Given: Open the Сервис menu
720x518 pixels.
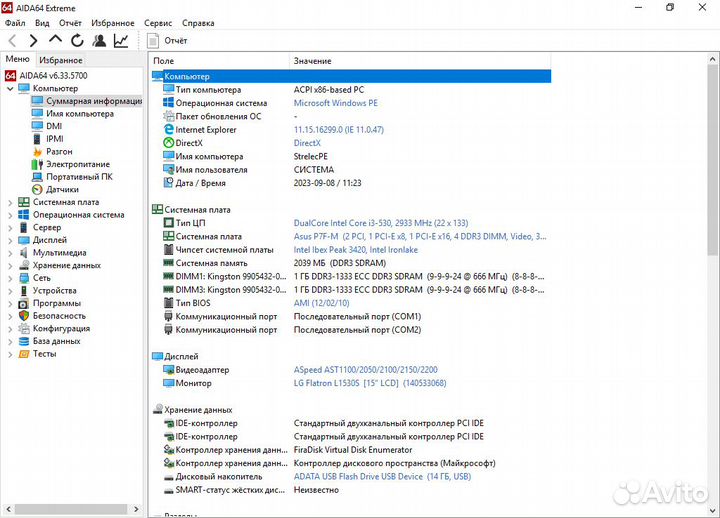Looking at the screenshot, I should pyautogui.click(x=157, y=22).
